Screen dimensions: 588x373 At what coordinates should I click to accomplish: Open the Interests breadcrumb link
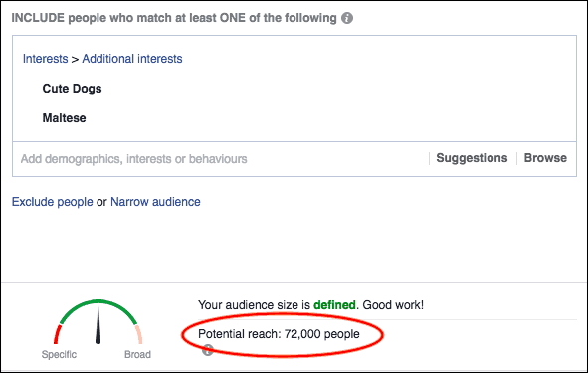click(46, 59)
